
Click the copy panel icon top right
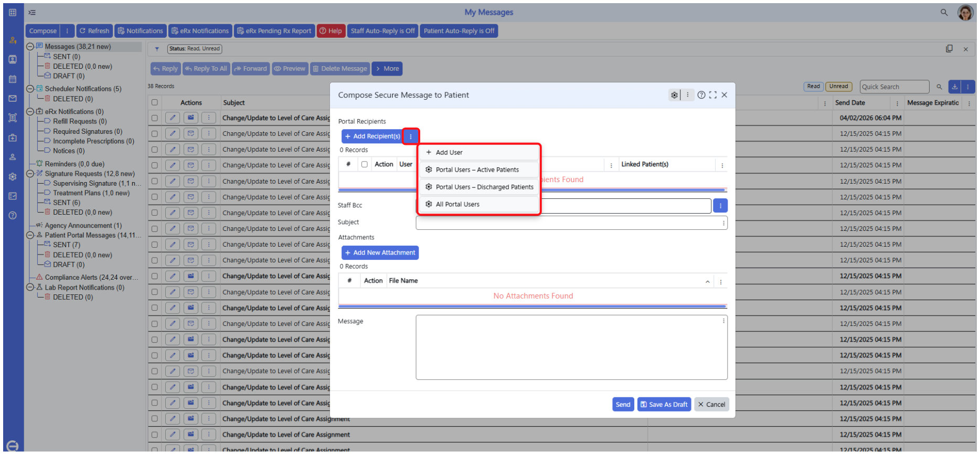[949, 49]
